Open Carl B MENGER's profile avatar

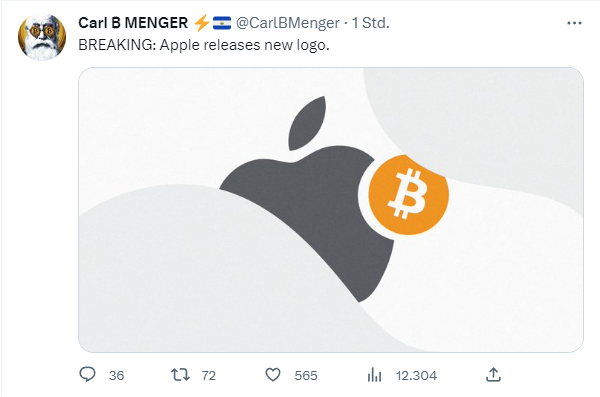(x=42, y=37)
